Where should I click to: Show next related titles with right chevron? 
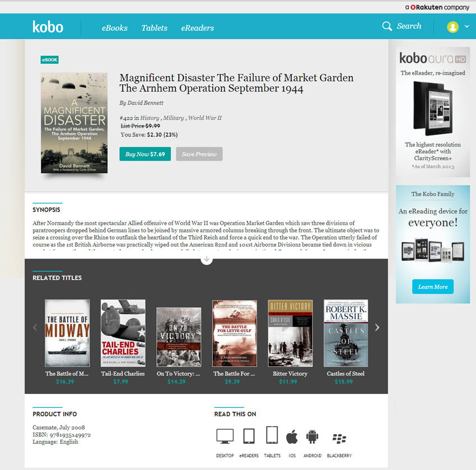(377, 327)
